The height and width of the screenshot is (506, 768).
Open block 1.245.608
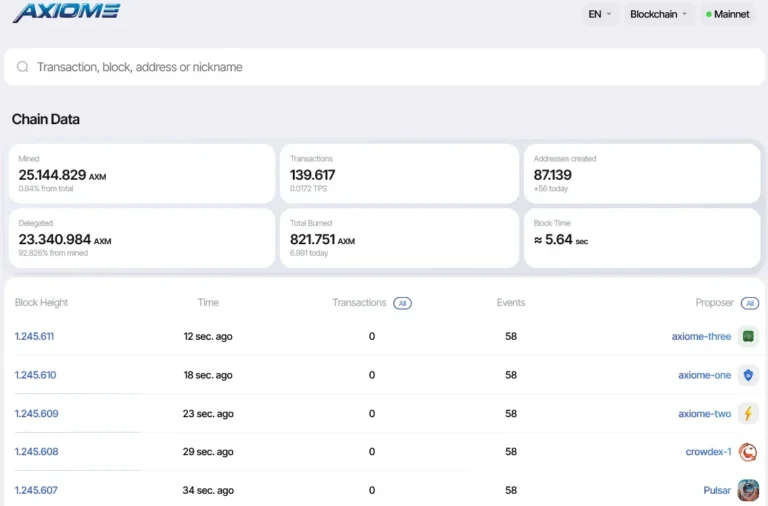pyautogui.click(x=36, y=452)
